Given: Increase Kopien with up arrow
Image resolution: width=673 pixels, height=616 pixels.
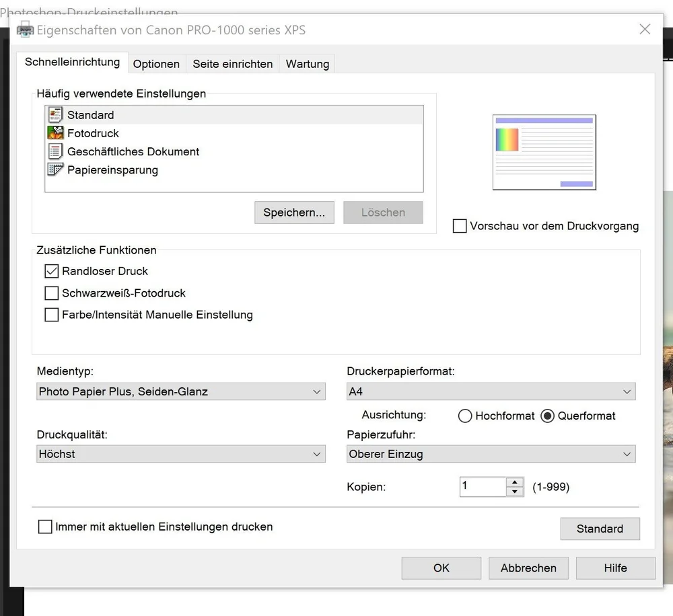Looking at the screenshot, I should (515, 482).
